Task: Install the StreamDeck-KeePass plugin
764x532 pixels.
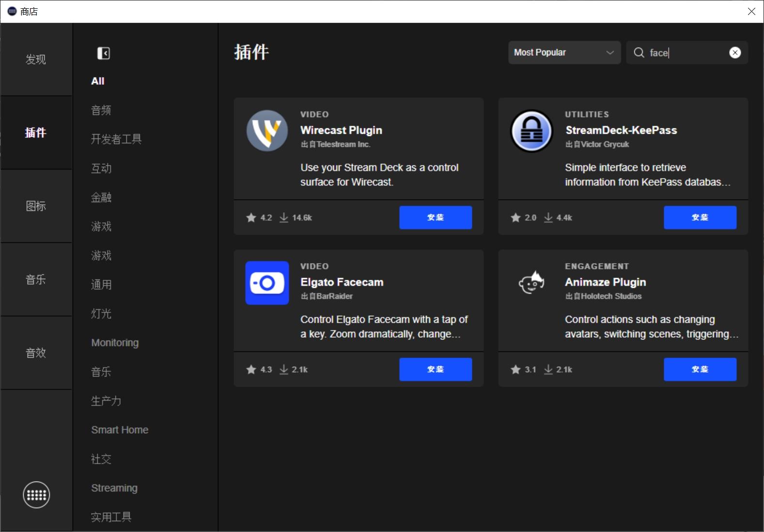Action: click(700, 218)
